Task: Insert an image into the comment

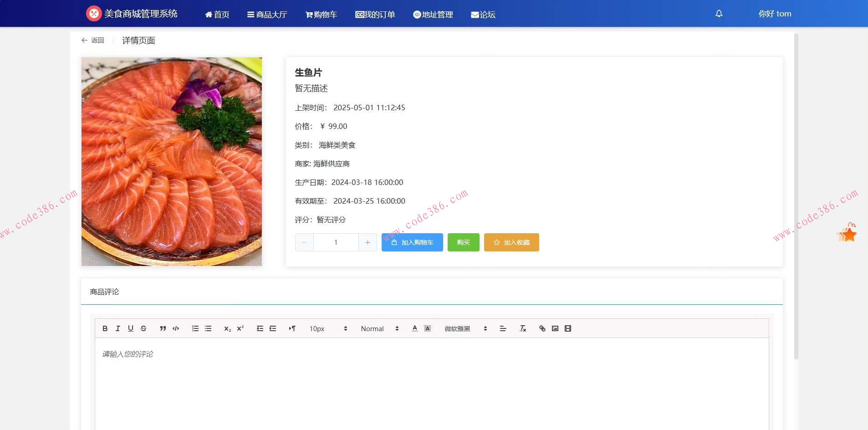Action: [554, 328]
